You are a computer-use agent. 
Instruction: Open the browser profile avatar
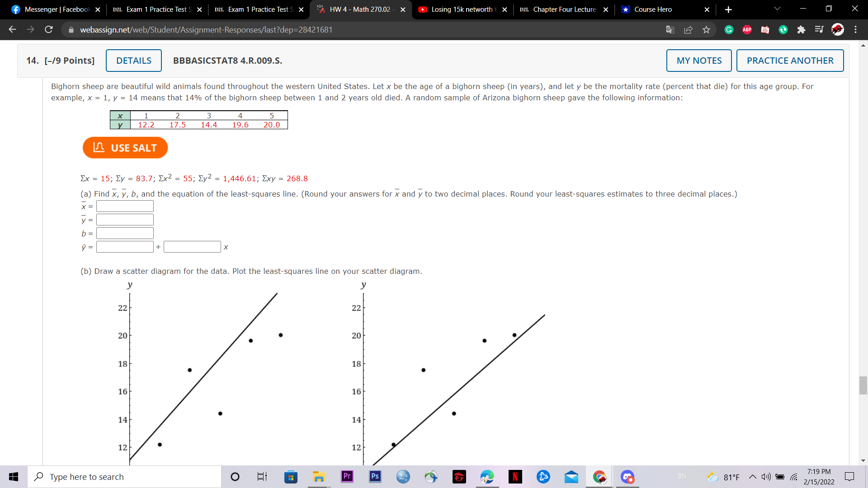838,29
